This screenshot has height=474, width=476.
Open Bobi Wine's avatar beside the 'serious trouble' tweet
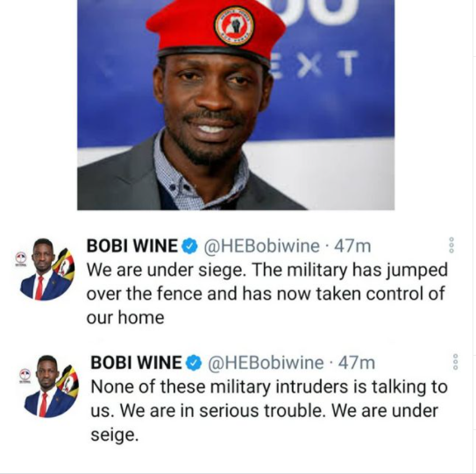(51, 386)
